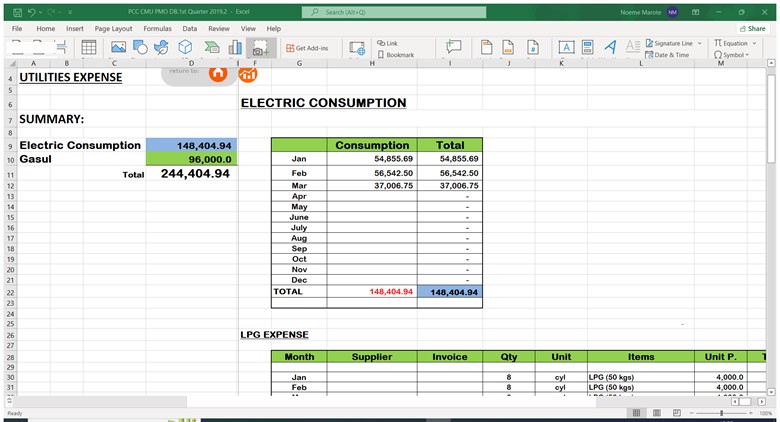780x422 pixels.
Task: Click the Link button in the ribbon
Action: [388, 43]
